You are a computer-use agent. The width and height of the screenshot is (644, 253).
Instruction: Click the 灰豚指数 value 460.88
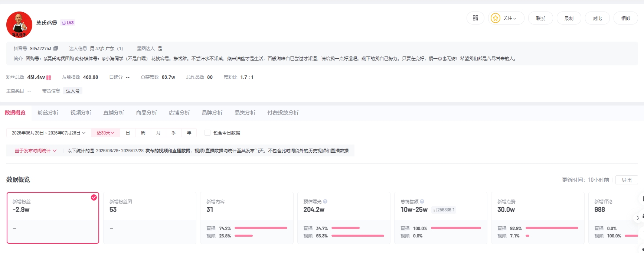91,77
